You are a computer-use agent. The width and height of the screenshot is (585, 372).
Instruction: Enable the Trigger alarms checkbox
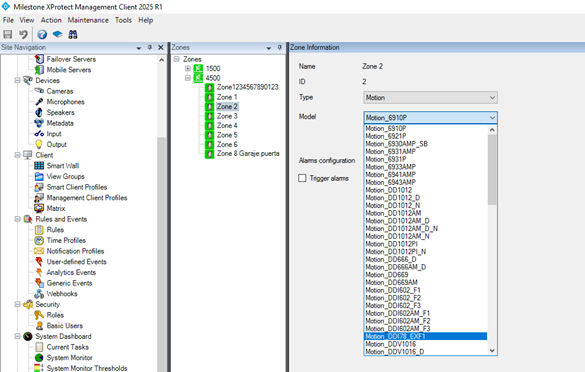coord(302,178)
